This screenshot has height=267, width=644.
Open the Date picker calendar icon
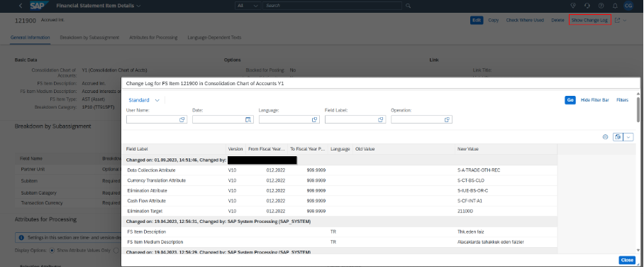(x=248, y=119)
